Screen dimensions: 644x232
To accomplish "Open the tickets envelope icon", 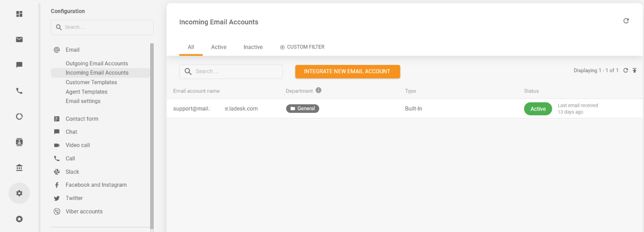I will click(19, 40).
